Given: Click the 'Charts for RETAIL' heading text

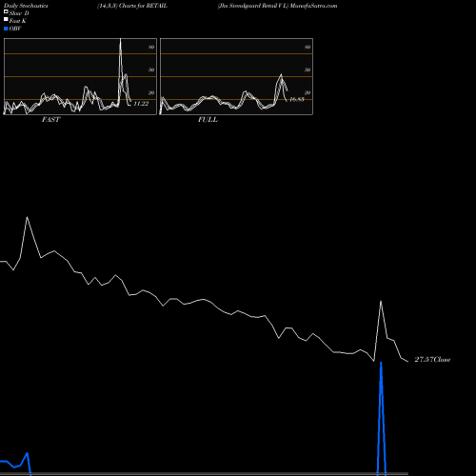Looking at the screenshot, I should pos(143,6).
